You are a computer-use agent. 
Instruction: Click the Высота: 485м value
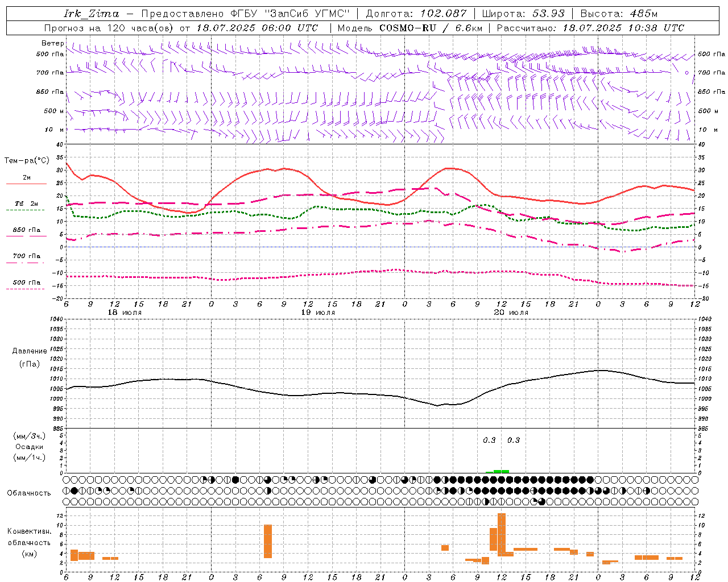[619, 14]
